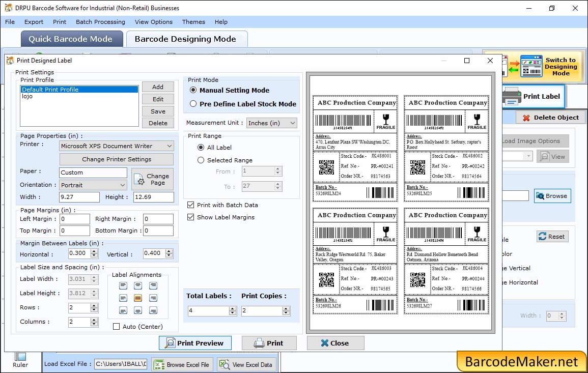
Task: Increase the Columns stepper value
Action: click(95, 320)
